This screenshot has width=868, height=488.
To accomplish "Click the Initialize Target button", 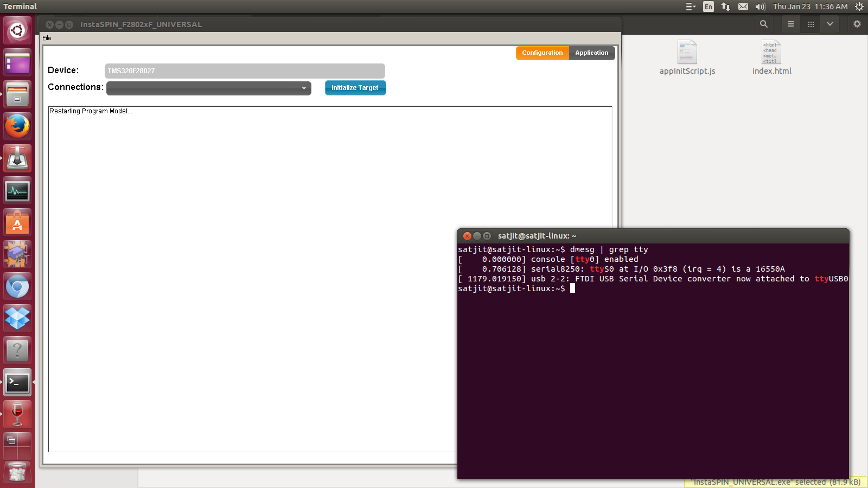I will tap(355, 87).
